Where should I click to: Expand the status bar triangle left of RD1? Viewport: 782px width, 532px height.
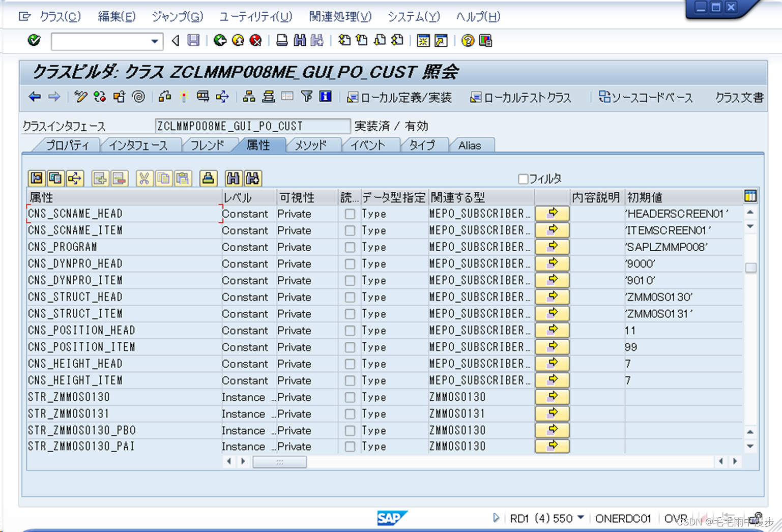(x=496, y=518)
